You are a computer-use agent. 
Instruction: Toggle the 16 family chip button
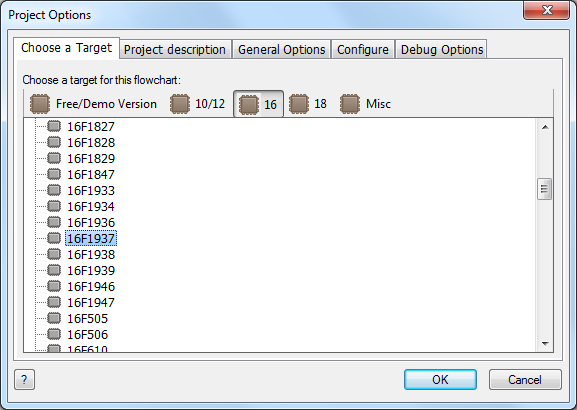[258, 104]
